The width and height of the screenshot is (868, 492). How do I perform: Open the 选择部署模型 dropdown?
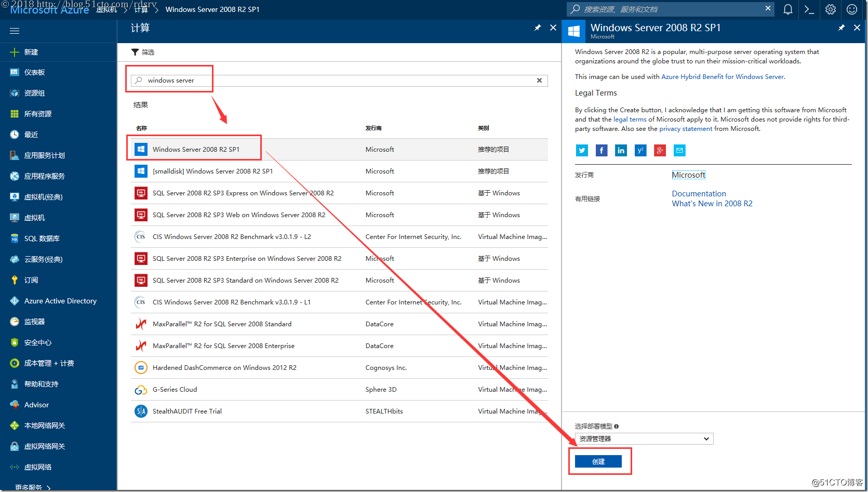click(x=644, y=439)
